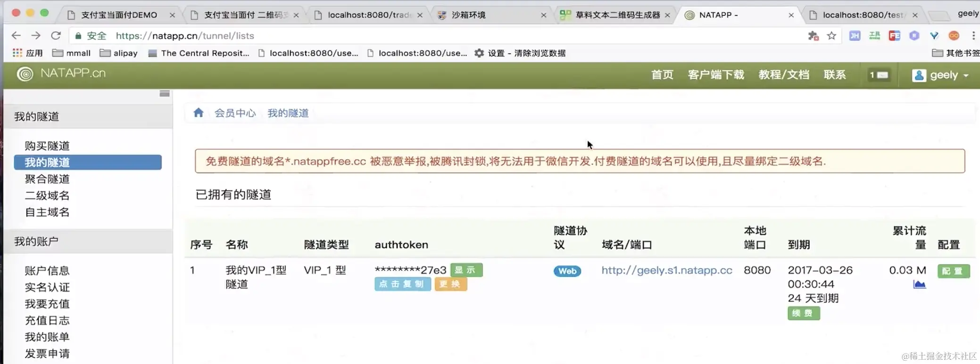Click 更换 button to change authtoken
The height and width of the screenshot is (364, 980).
tap(451, 284)
